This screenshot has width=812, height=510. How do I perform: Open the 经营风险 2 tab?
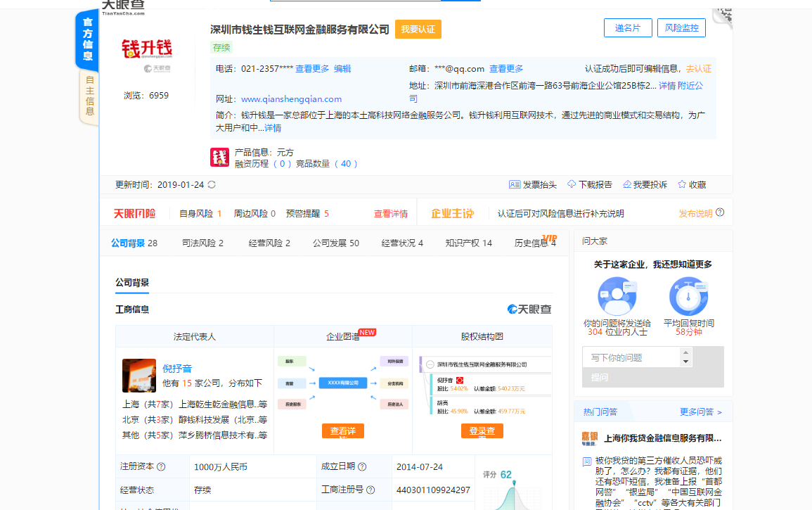[269, 243]
